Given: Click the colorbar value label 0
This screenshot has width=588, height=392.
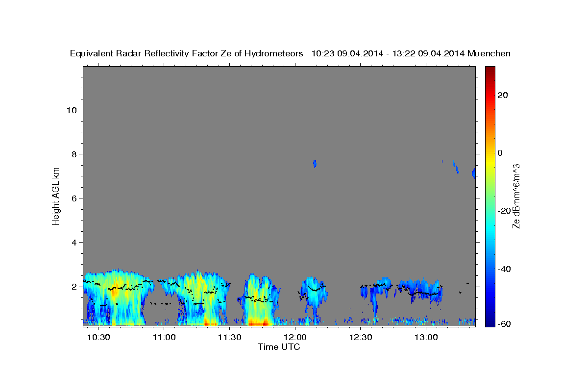Looking at the screenshot, I should point(500,153).
